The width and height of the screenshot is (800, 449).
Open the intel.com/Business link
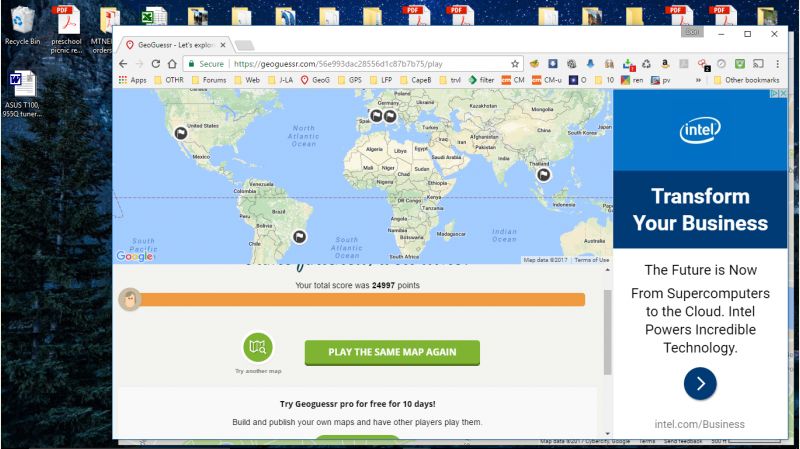[699, 424]
